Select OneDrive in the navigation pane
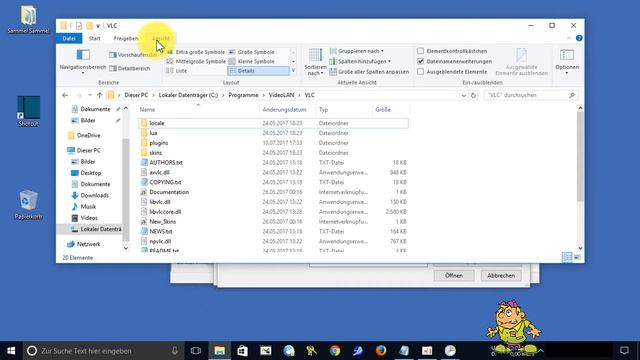Screen dimensions: 640x360 pyautogui.click(x=88, y=136)
